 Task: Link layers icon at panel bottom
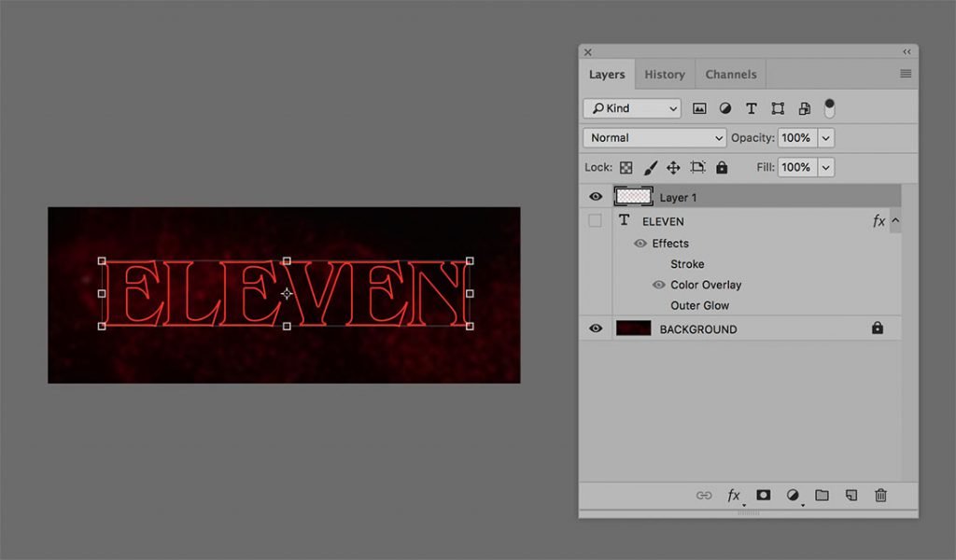click(x=704, y=496)
